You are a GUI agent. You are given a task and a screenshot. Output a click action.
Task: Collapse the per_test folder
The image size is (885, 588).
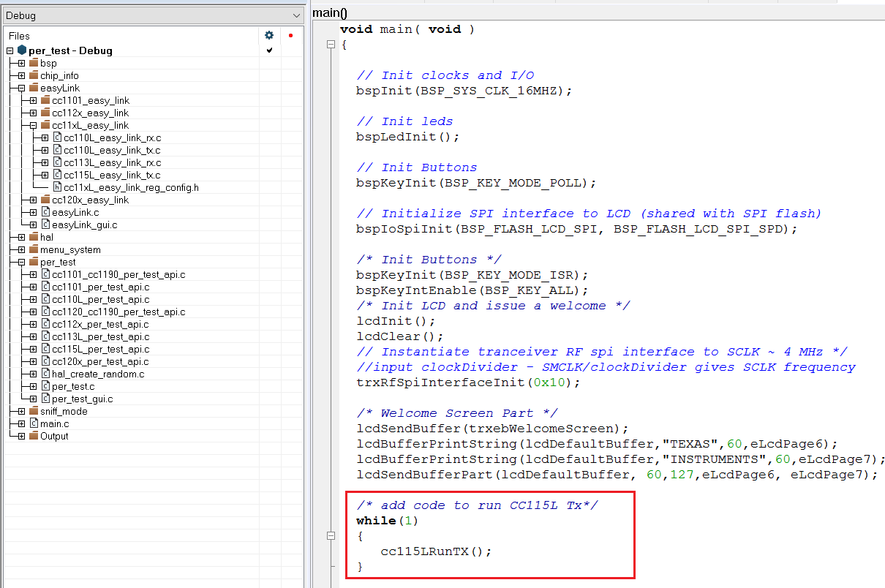coord(22,262)
